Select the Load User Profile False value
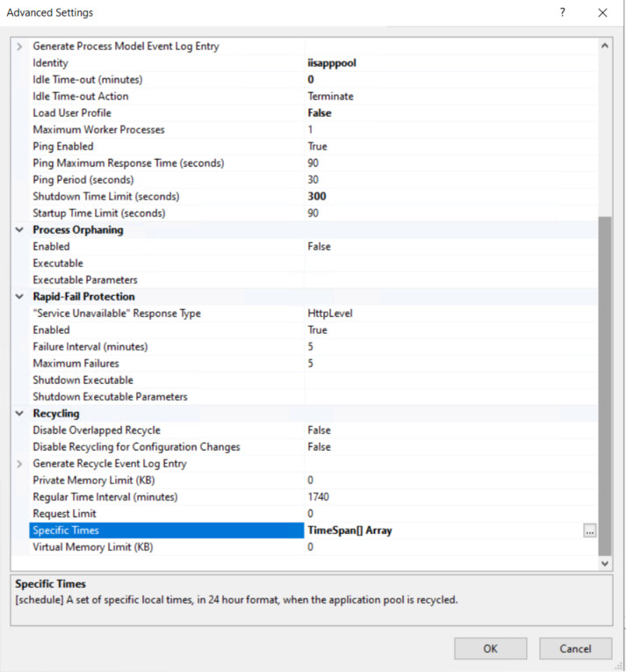 [x=319, y=113]
